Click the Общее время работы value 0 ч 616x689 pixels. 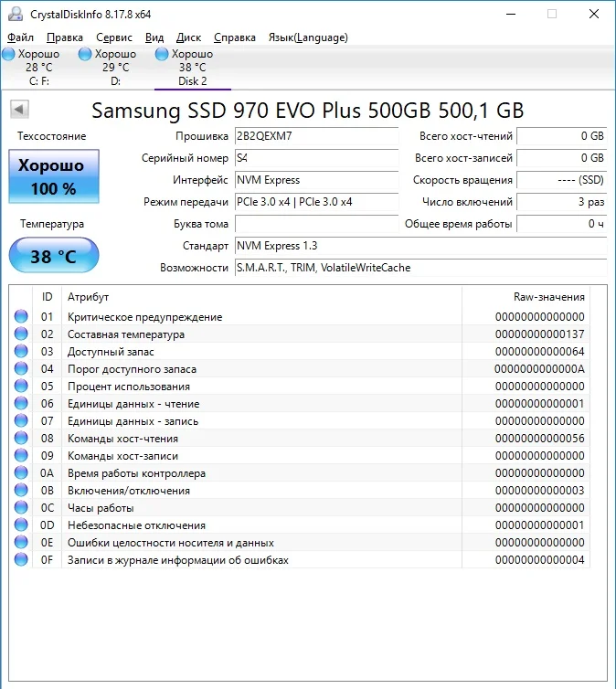[x=561, y=224]
